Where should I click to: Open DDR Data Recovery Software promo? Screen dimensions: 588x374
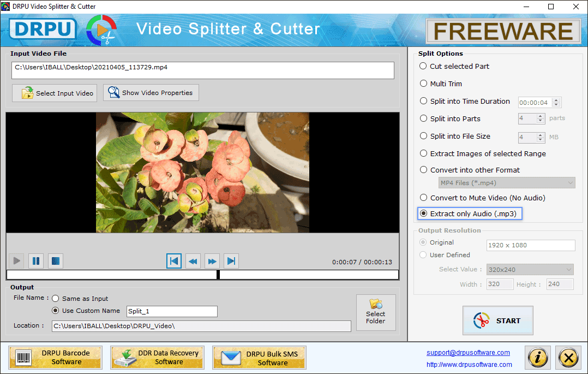click(158, 358)
